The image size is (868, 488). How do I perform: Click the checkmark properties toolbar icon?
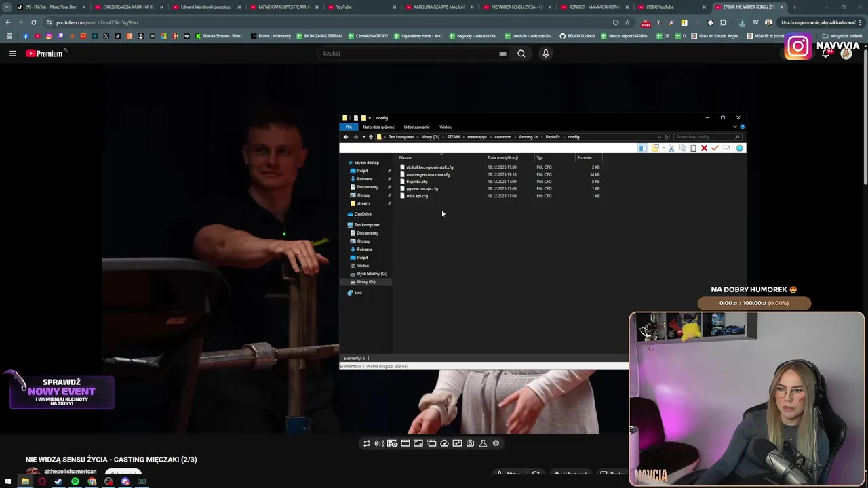click(715, 148)
